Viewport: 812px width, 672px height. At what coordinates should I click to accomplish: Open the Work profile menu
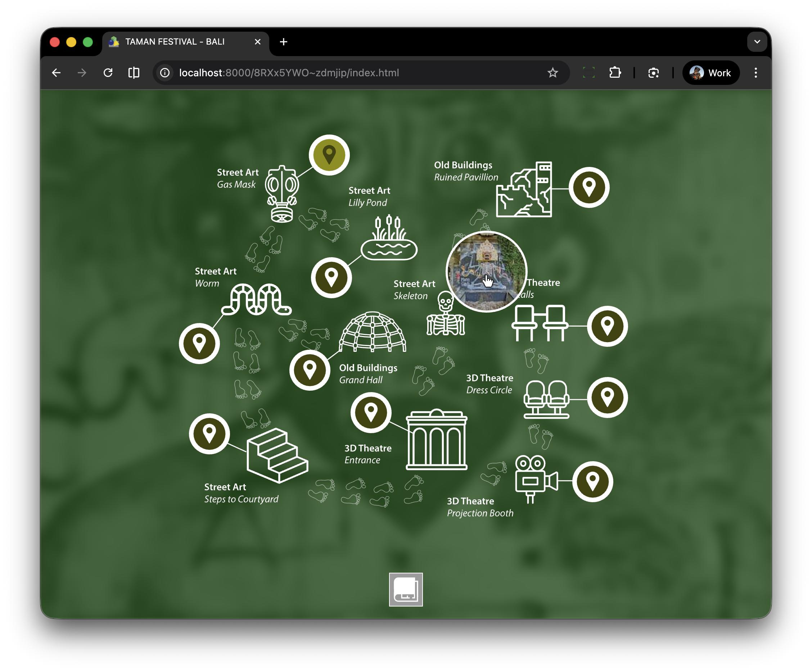coord(711,73)
